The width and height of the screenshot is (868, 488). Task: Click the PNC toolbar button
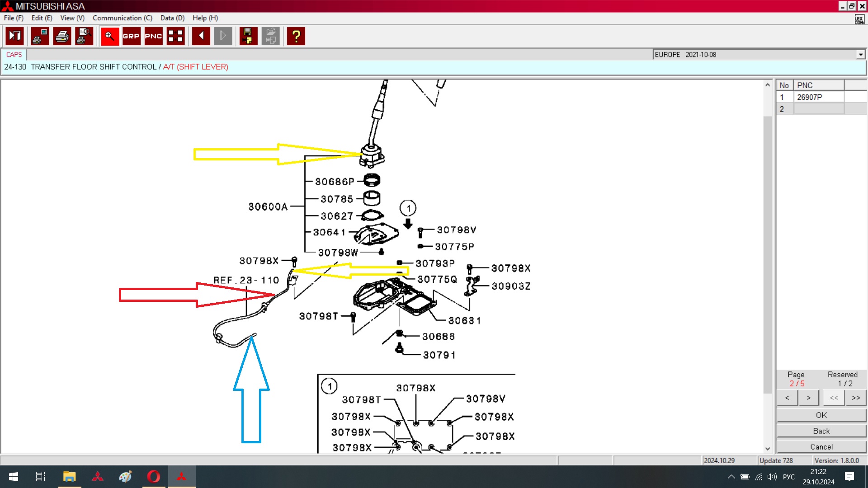(153, 36)
